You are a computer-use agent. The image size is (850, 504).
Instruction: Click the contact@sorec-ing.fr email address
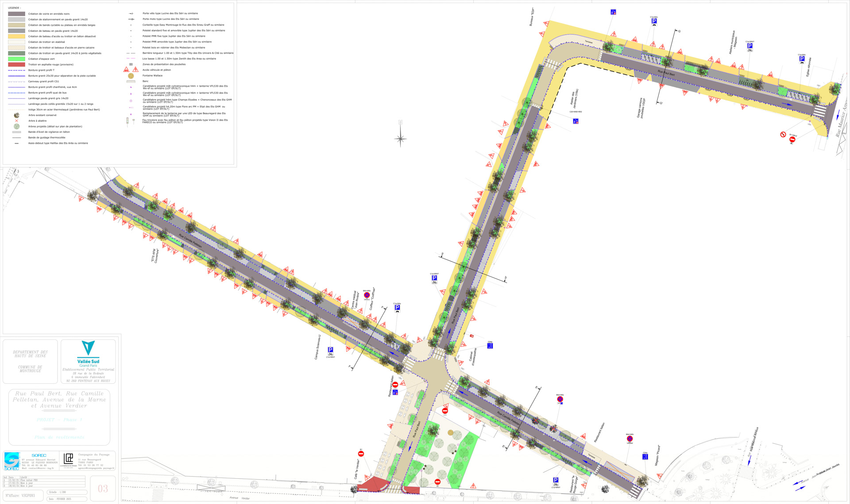point(41,468)
